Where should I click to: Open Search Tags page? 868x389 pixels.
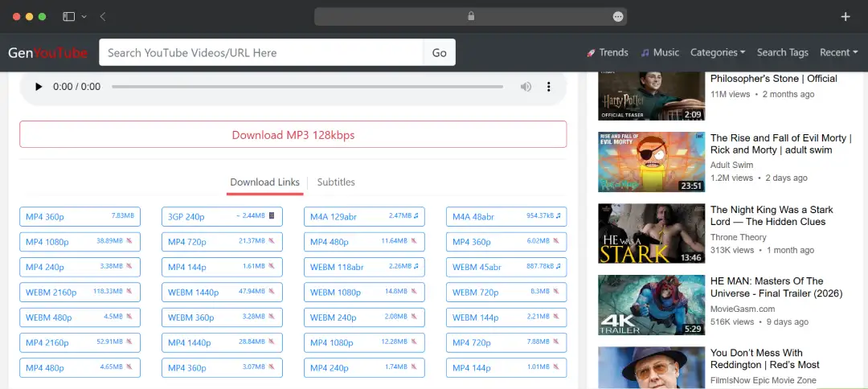(783, 52)
